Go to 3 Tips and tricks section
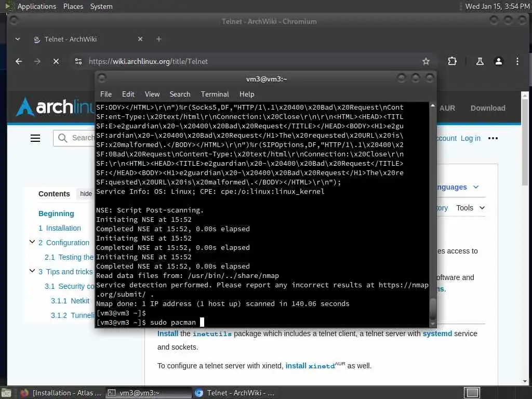The width and height of the screenshot is (532, 399). click(65, 272)
